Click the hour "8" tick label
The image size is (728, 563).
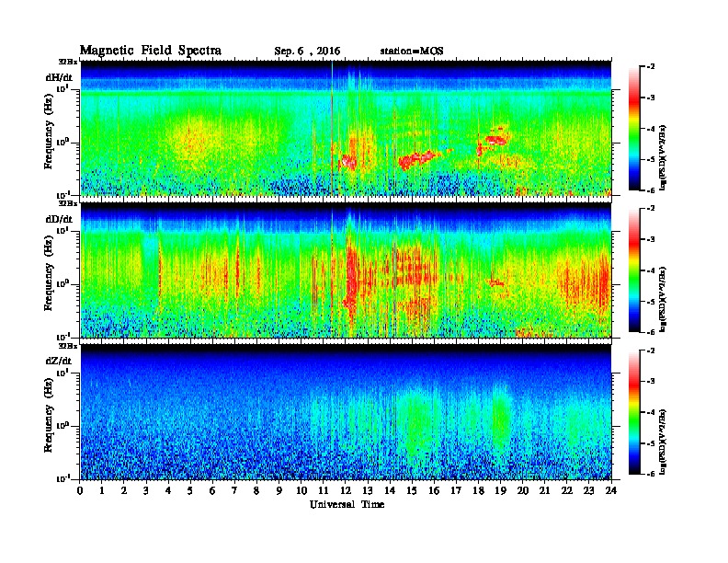point(256,490)
